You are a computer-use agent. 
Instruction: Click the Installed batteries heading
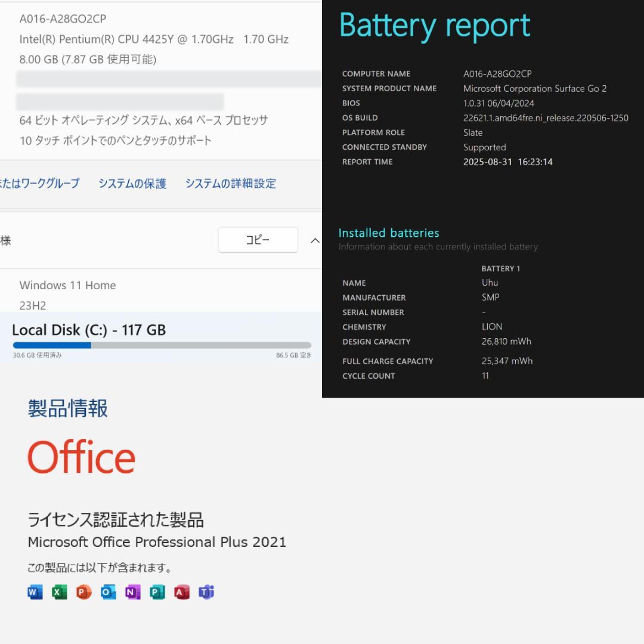click(x=389, y=233)
